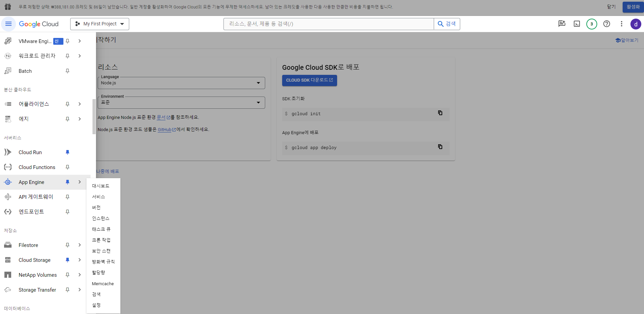Open 엔드포인트 in sidebar

pyautogui.click(x=31, y=212)
